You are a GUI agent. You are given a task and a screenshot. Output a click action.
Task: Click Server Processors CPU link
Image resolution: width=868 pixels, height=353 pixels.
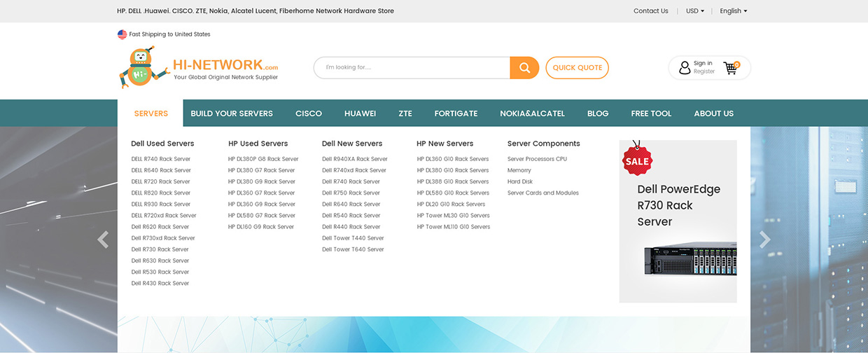pyautogui.click(x=537, y=159)
